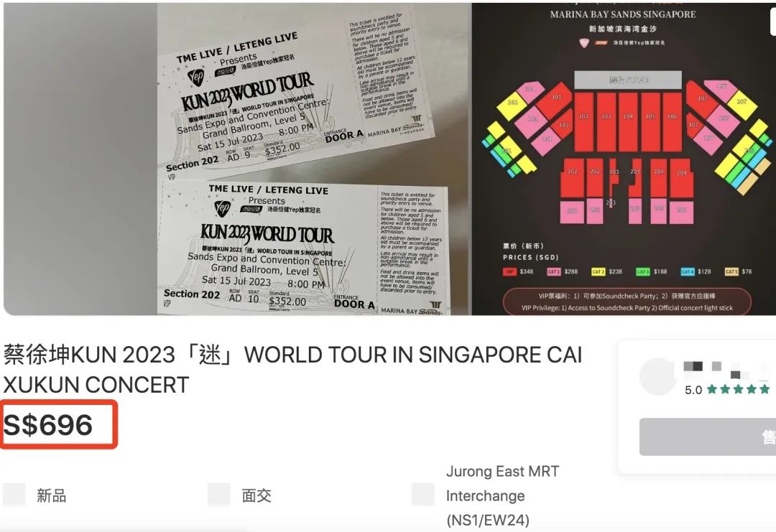Screen dimensions: 776x532
Task: Click the meetup icon beside 面交
Action: [218, 495]
